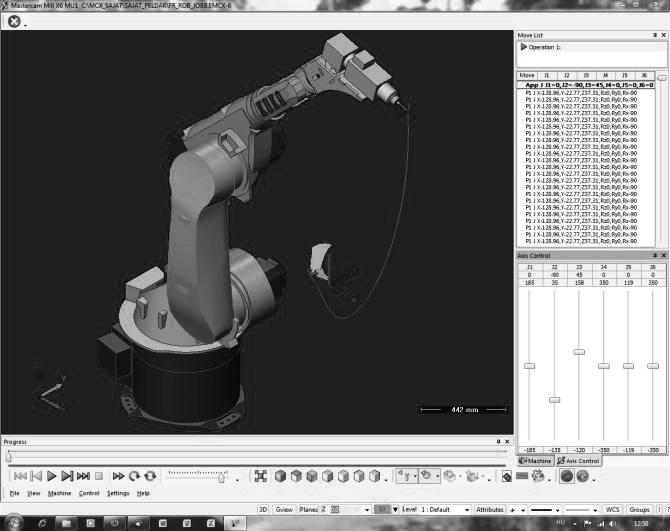This screenshot has width=670, height=531.
Task: Click the WCS status bar button
Action: (x=612, y=509)
